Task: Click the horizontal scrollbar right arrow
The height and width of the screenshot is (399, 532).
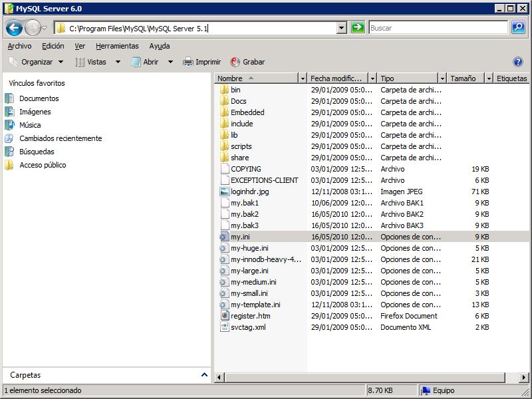Action: tap(524, 377)
